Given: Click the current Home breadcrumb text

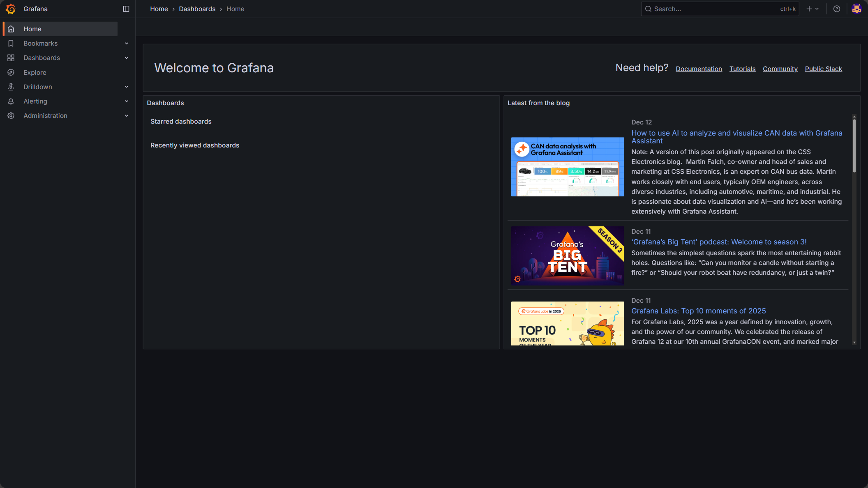Looking at the screenshot, I should coord(235,9).
